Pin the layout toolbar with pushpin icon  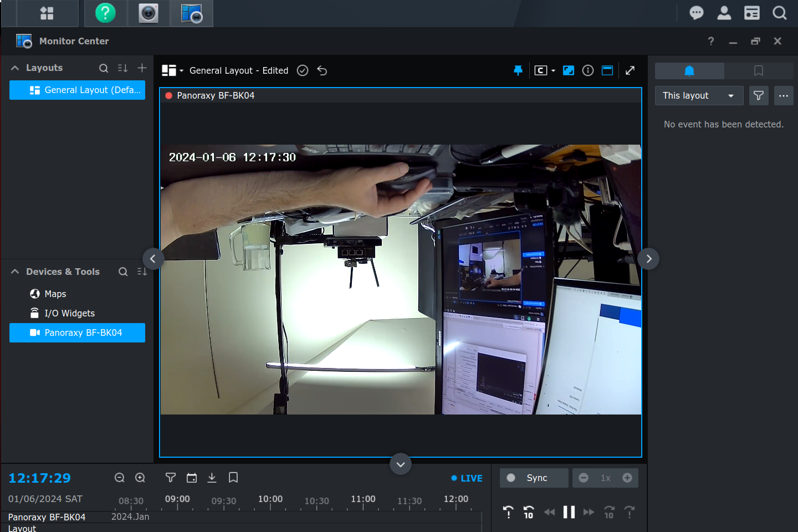pyautogui.click(x=518, y=70)
